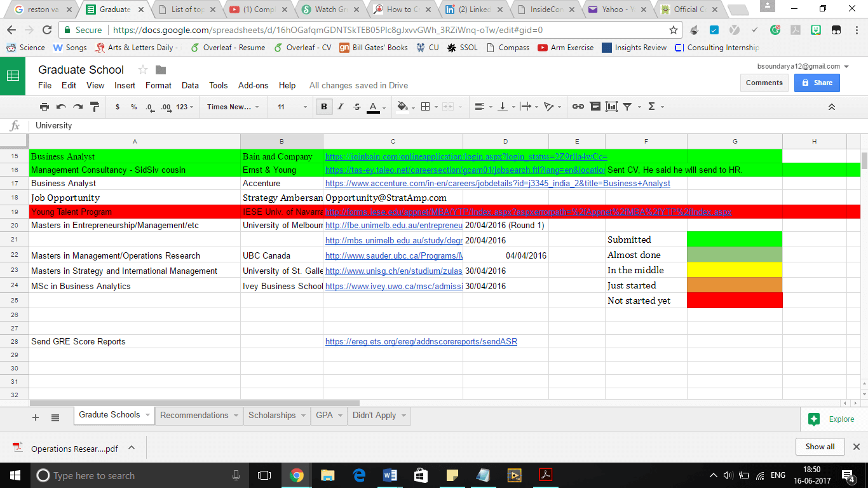
Task: Open the Times New Roman font dropdown
Action: pyautogui.click(x=233, y=107)
